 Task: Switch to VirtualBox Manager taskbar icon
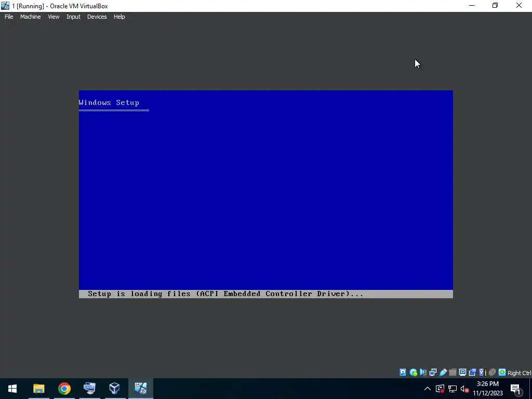coord(115,389)
